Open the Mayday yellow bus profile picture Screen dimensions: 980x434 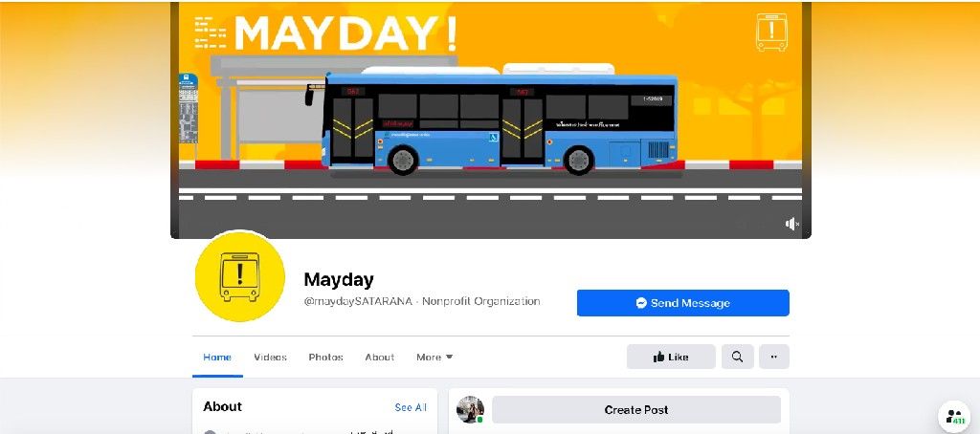click(x=240, y=278)
